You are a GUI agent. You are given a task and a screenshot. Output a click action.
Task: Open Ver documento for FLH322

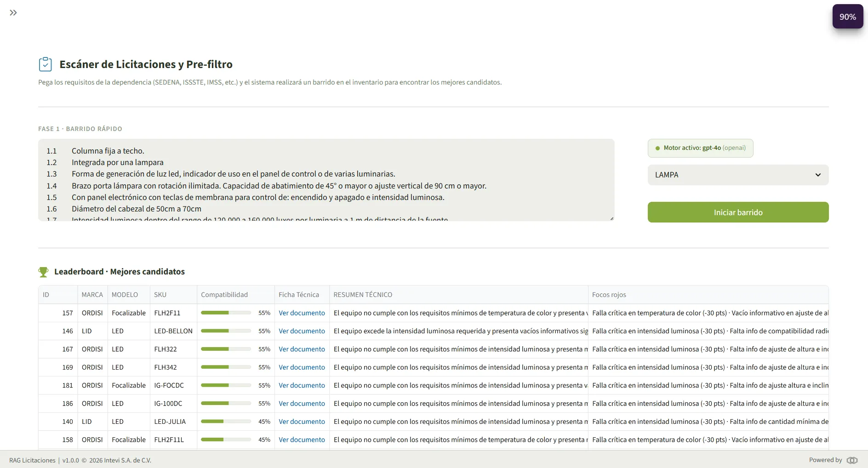click(x=302, y=349)
